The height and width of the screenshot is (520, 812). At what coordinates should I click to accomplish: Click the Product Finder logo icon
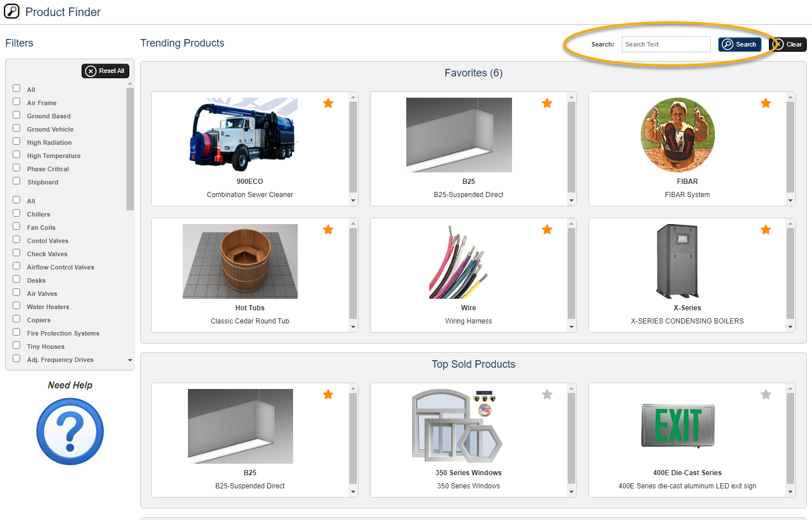[x=11, y=11]
